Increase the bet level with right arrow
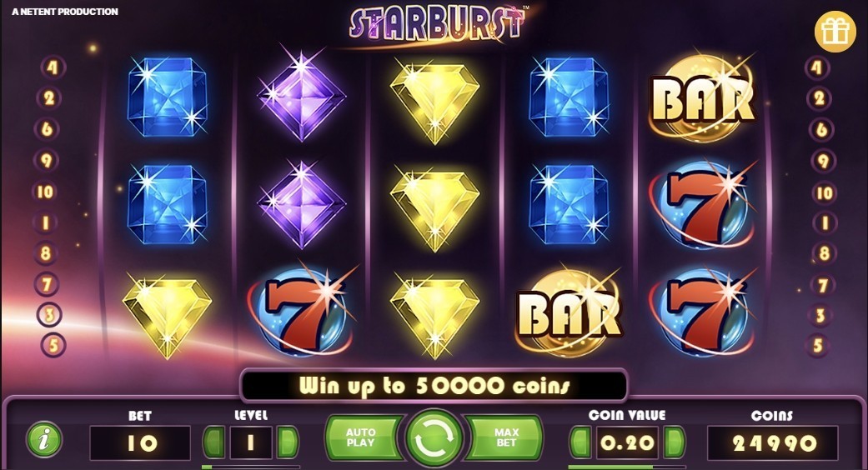 coord(287,442)
